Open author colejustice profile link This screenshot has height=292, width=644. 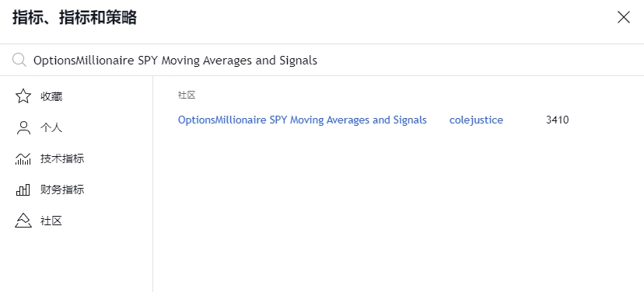(x=476, y=120)
